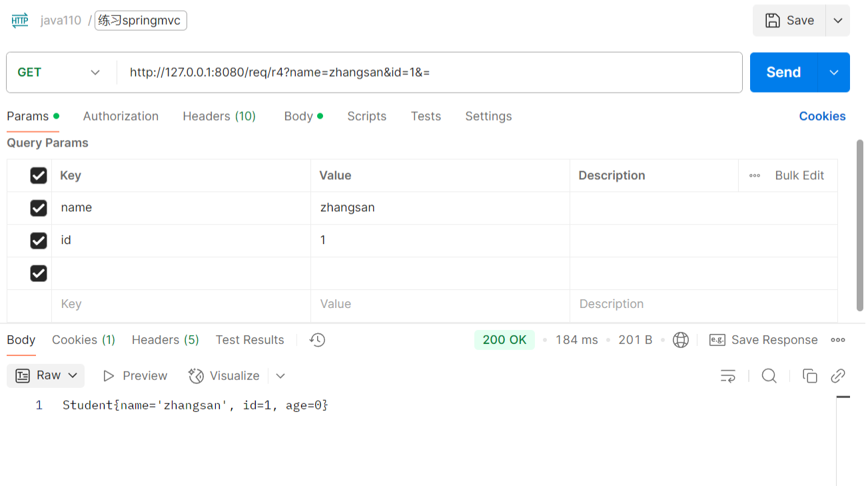
Task: Click the vertical scrollbar of the params panel
Action: tap(860, 220)
